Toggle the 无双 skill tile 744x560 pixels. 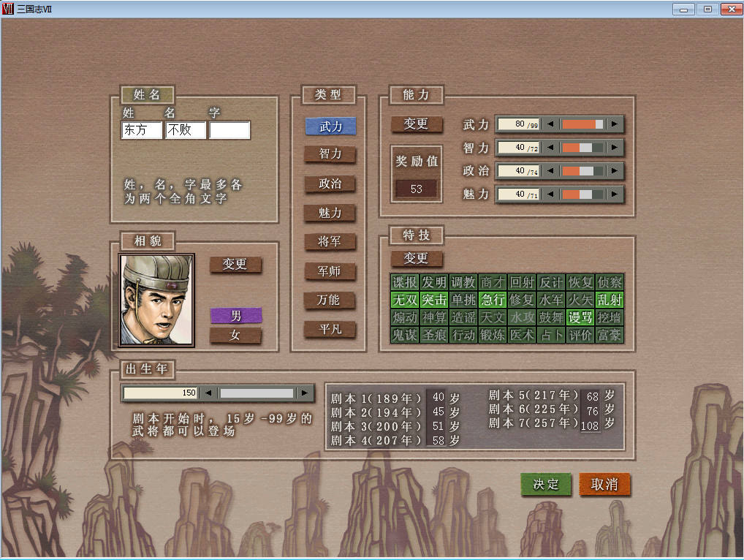coord(404,300)
